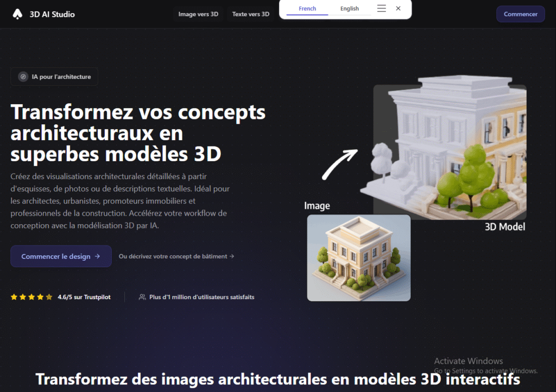Switch translation to the English tab

350,9
